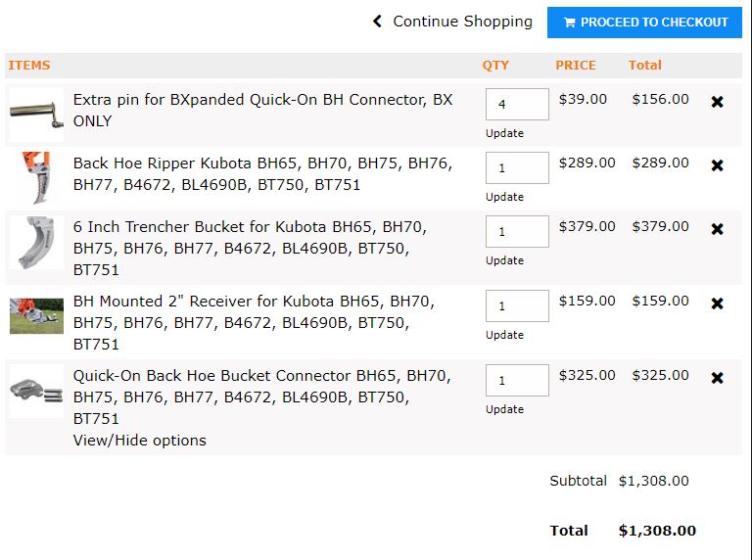The height and width of the screenshot is (560, 752).
Task: Update quantity for Extra pin item
Action: coord(504,133)
